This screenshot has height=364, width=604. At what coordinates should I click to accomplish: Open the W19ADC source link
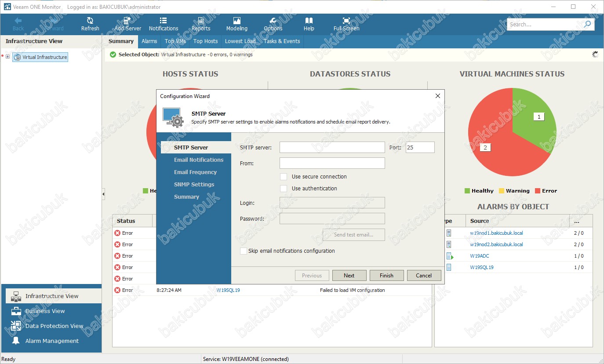coord(479,256)
